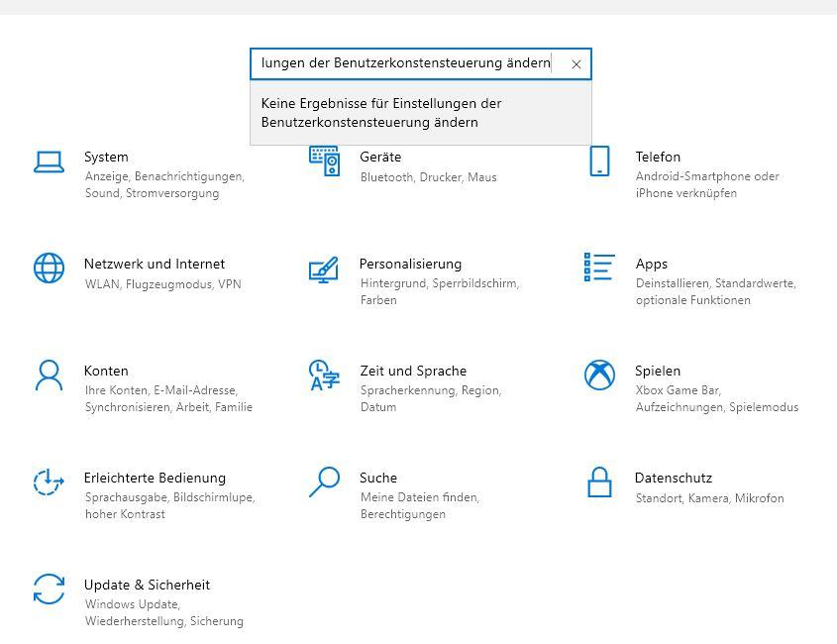The height and width of the screenshot is (644, 837).
Task: Open the Datenschutz category title
Action: pyautogui.click(x=674, y=478)
